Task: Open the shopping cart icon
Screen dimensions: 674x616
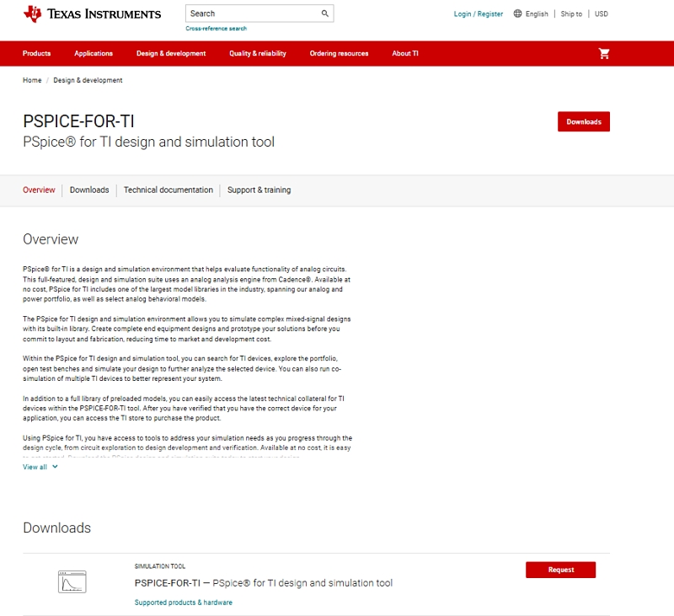Action: 603,53
